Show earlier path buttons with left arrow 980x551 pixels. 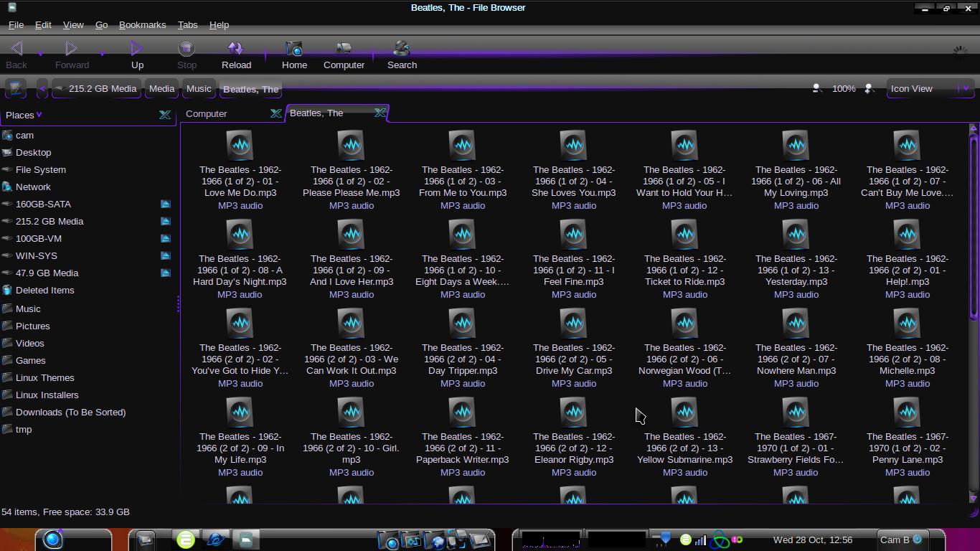point(42,88)
